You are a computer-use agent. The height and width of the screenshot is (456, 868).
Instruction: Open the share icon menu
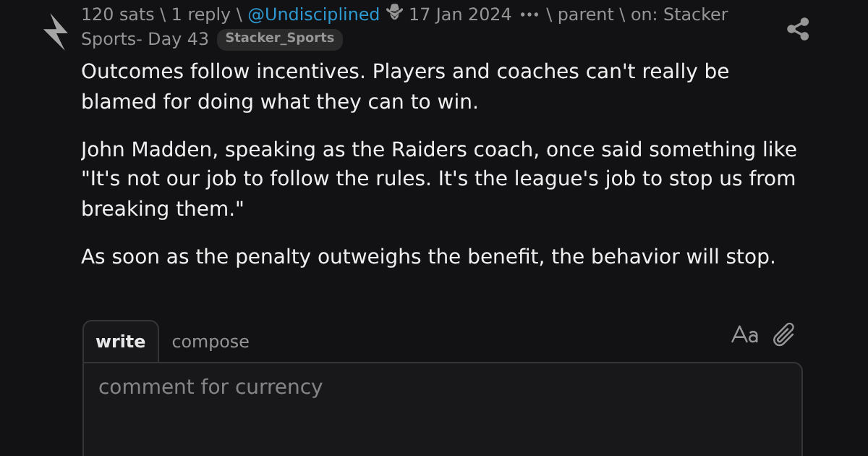[x=798, y=29]
